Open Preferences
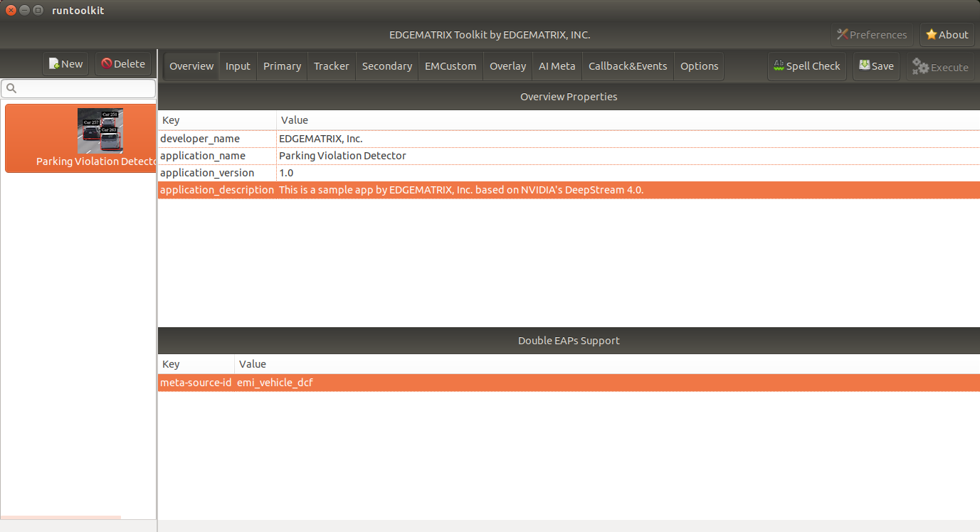This screenshot has height=532, width=980. [872, 35]
